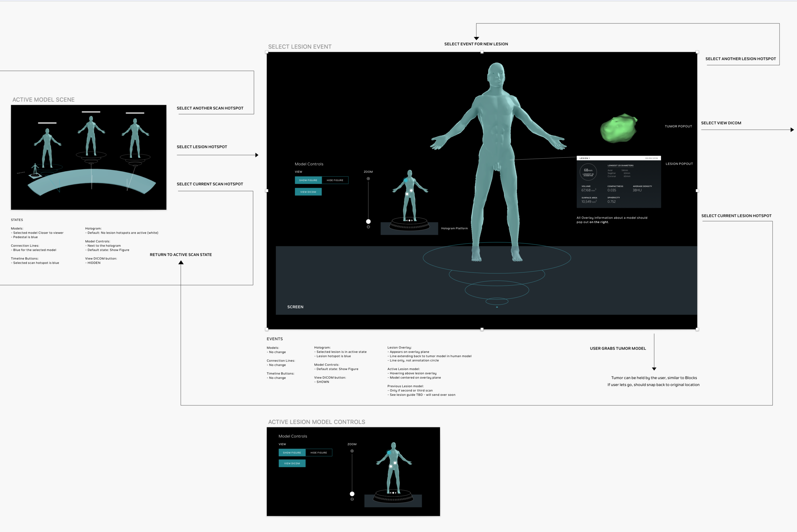Click SHOW FIGURE in the main Model Controls
The height and width of the screenshot is (532, 797).
(308, 180)
